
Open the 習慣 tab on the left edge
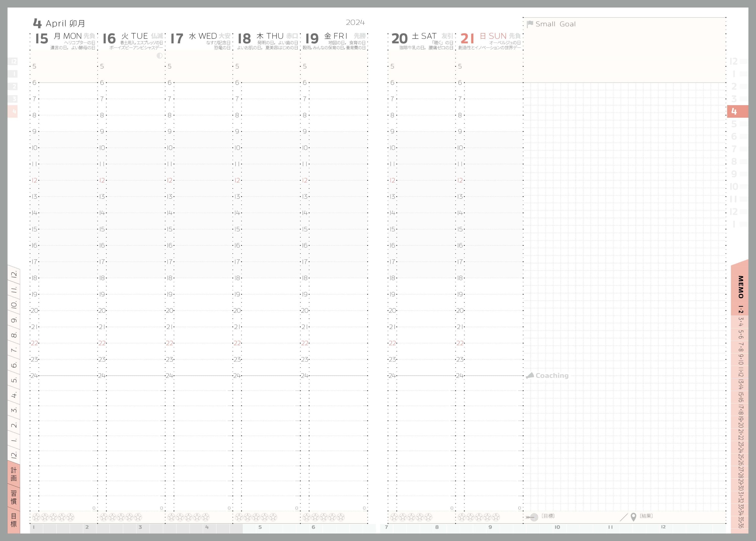tap(14, 497)
